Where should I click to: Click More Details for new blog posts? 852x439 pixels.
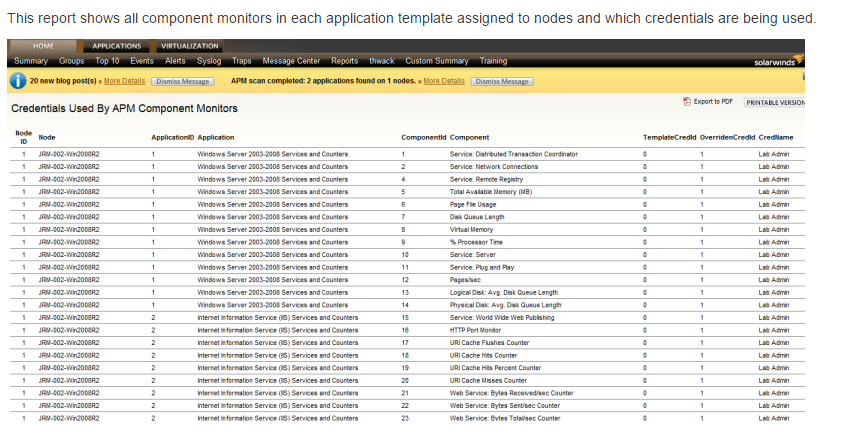(x=124, y=81)
